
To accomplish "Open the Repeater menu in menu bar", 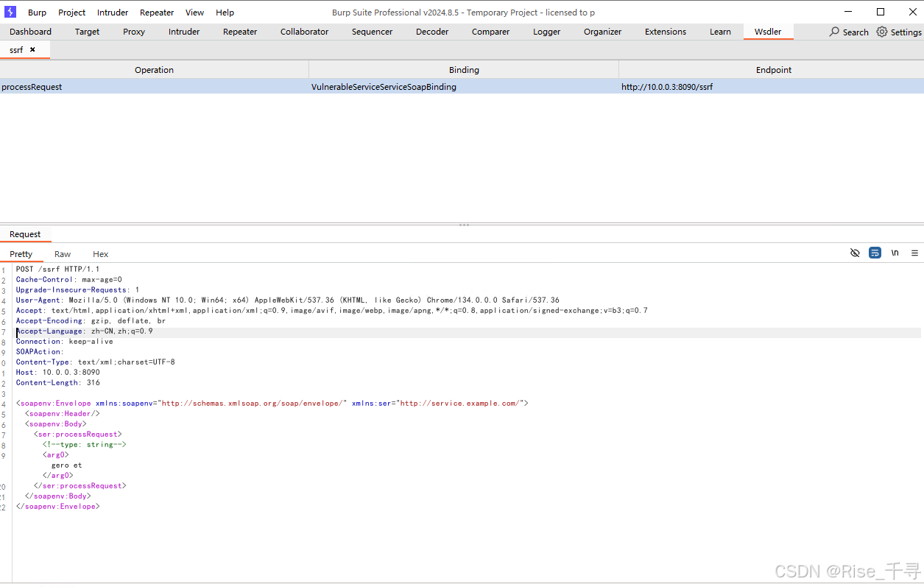I will (x=157, y=13).
